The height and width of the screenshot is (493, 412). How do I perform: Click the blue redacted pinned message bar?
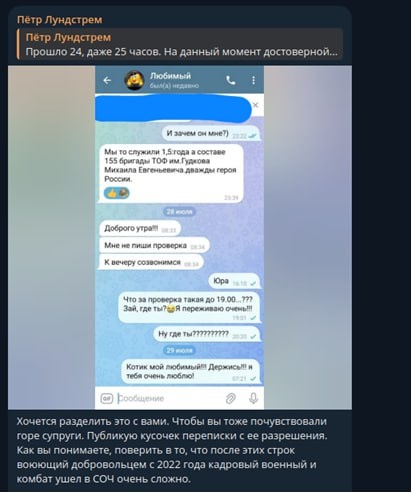(173, 108)
